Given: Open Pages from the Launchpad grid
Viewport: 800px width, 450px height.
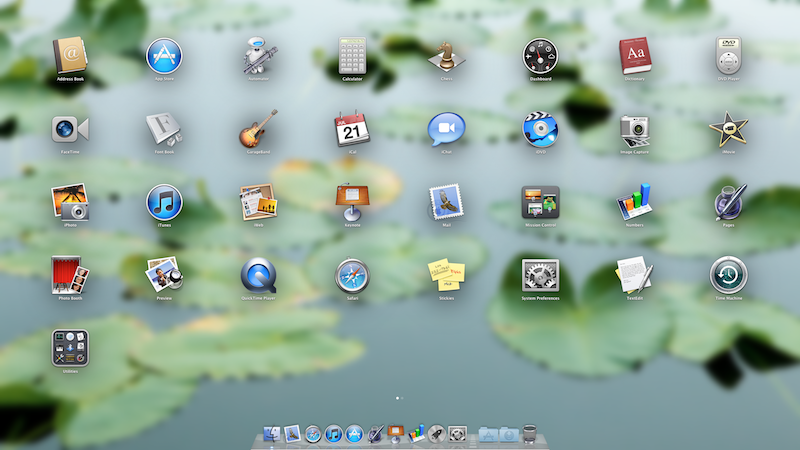Looking at the screenshot, I should point(729,202).
